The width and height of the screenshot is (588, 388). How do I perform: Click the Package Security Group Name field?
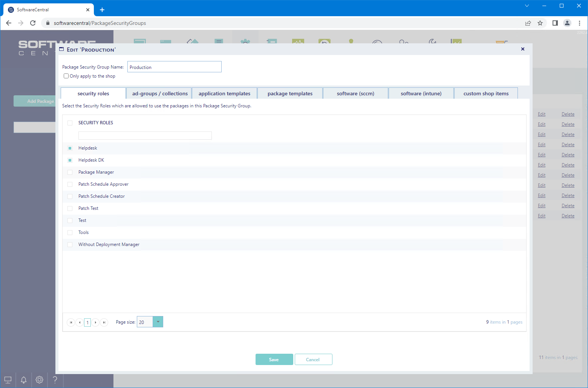[174, 67]
